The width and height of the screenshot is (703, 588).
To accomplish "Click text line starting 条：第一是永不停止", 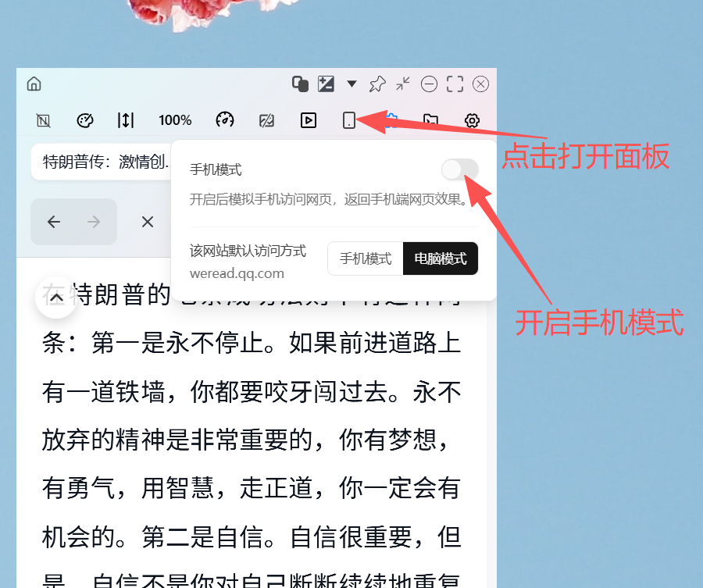I will point(252,344).
